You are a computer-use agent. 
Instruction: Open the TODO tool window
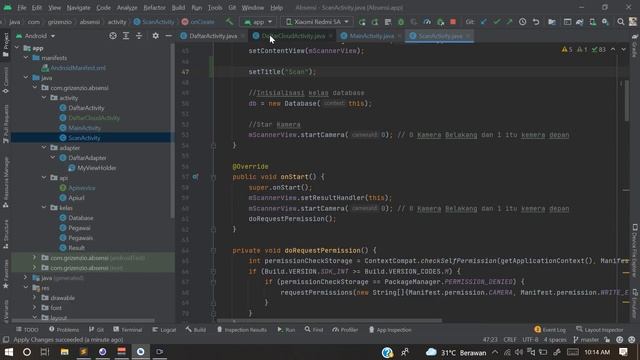point(27,329)
